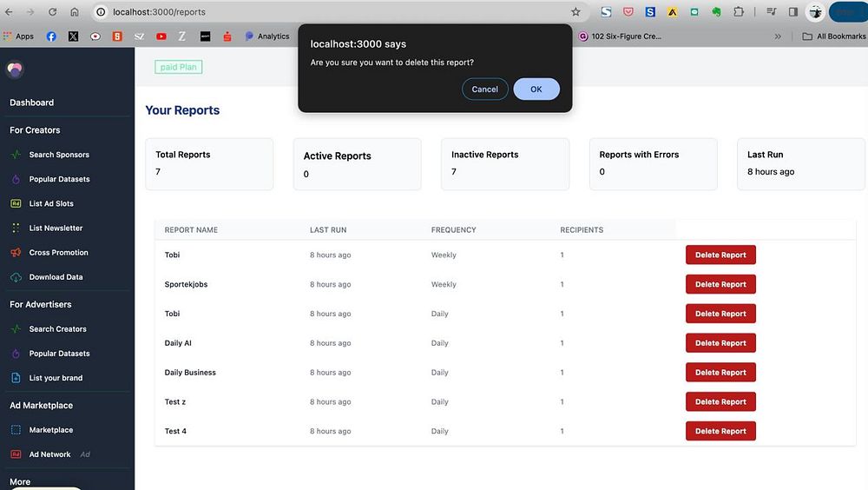The image size is (868, 490).
Task: Open Facebook bookmark in bookmarks bar
Action: coord(51,36)
